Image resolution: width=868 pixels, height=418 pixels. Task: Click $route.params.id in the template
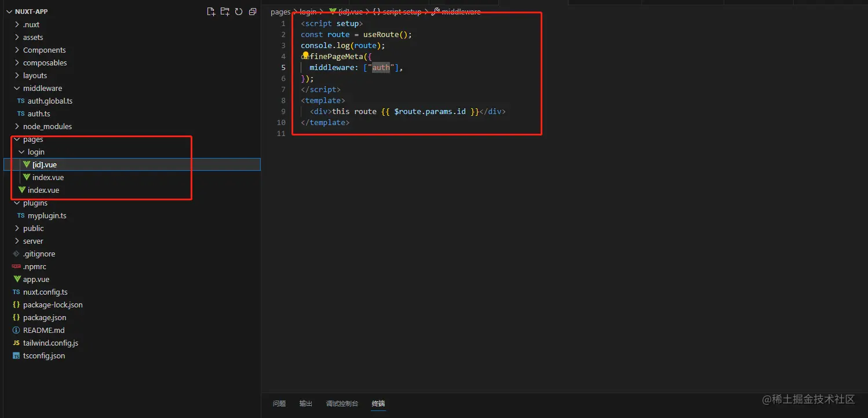coord(430,111)
